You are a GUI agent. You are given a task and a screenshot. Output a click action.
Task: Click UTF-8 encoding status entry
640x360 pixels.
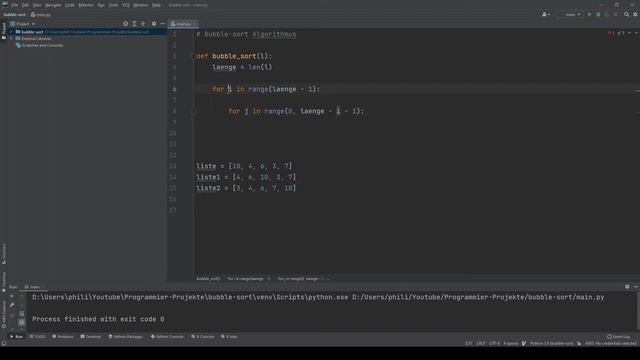[x=494, y=344]
